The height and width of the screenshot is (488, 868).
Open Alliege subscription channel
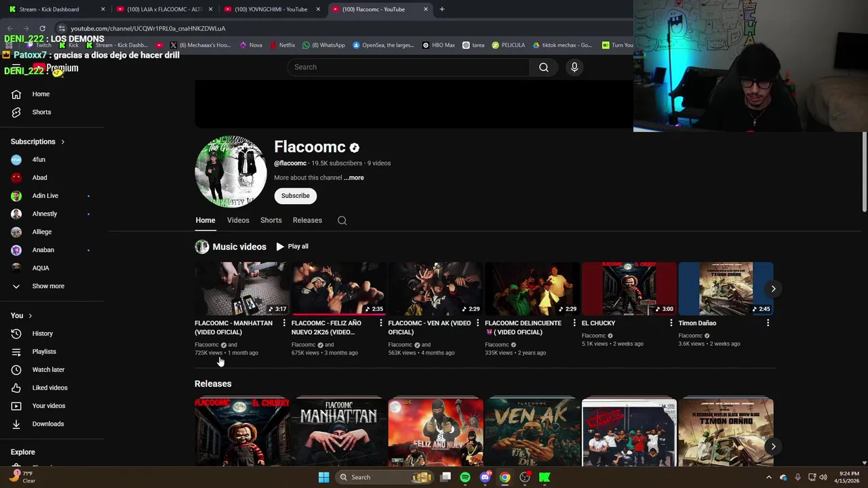click(x=41, y=232)
